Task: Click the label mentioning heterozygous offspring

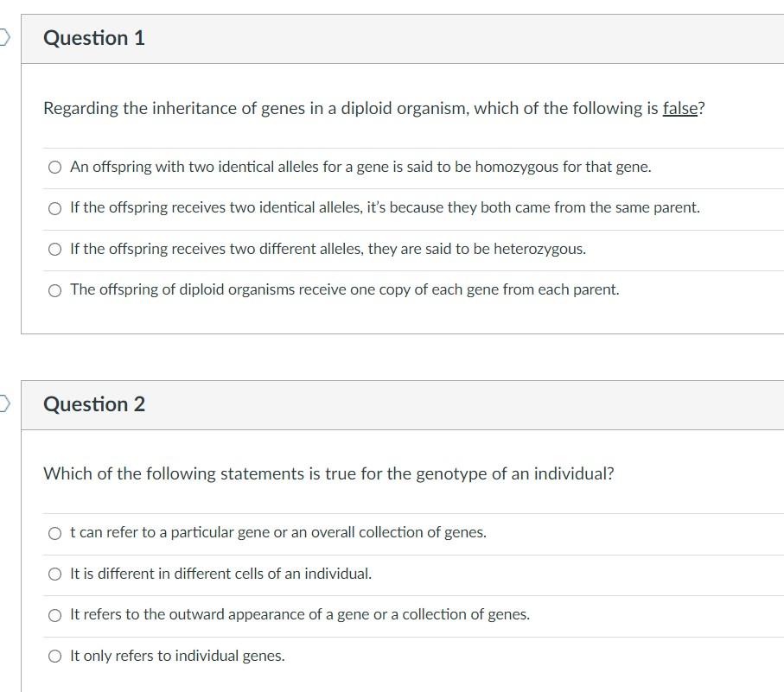Action: (x=328, y=249)
